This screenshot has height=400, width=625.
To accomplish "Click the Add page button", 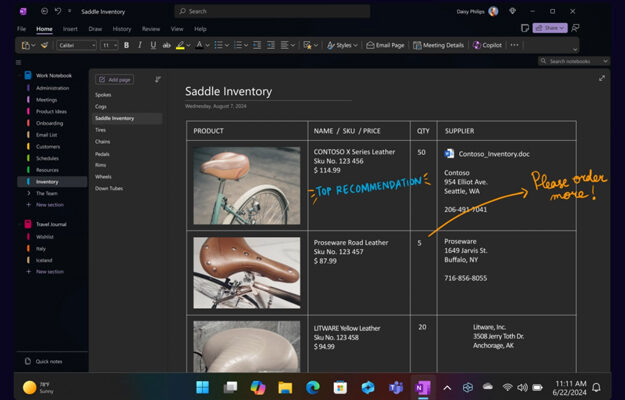I will [114, 80].
